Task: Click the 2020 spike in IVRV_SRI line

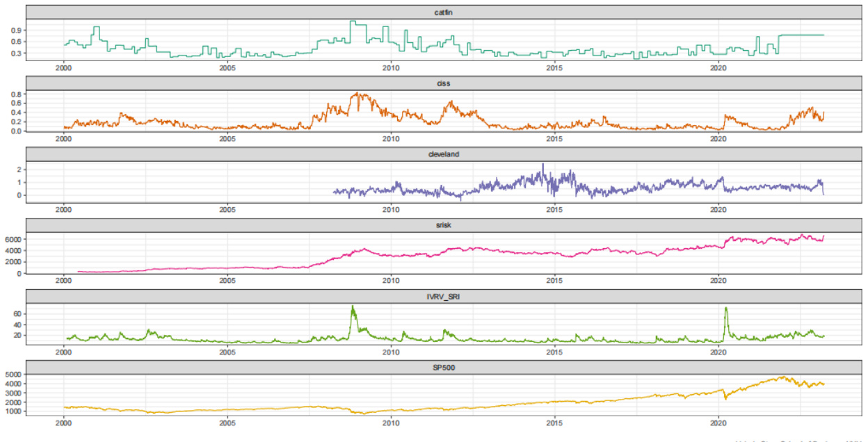Action: pos(726,309)
